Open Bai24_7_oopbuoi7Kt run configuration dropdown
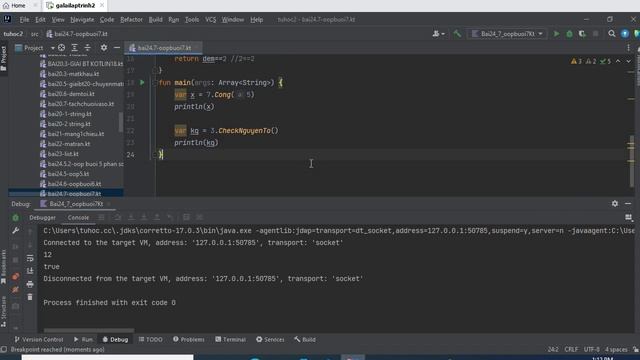The height and width of the screenshot is (360, 640). tap(507, 34)
